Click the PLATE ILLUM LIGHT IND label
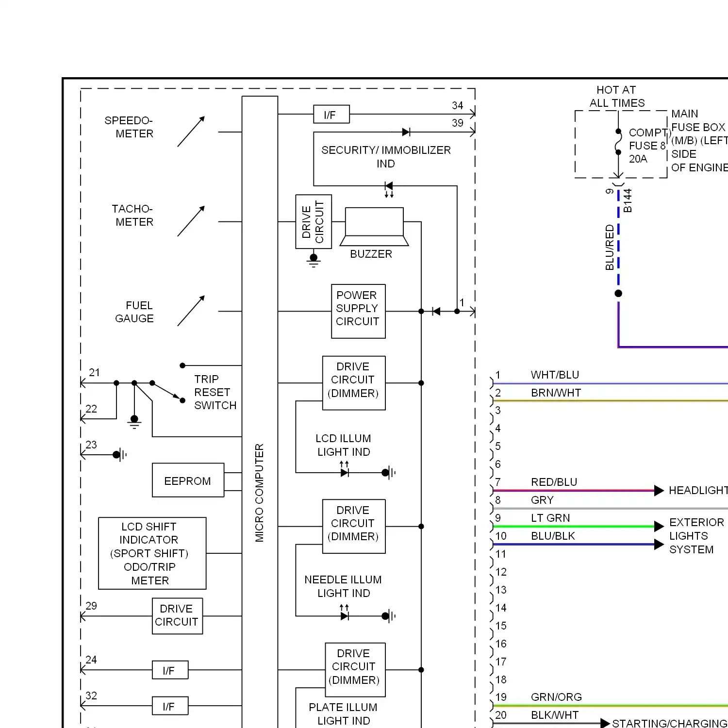728x728 pixels. [x=343, y=714]
